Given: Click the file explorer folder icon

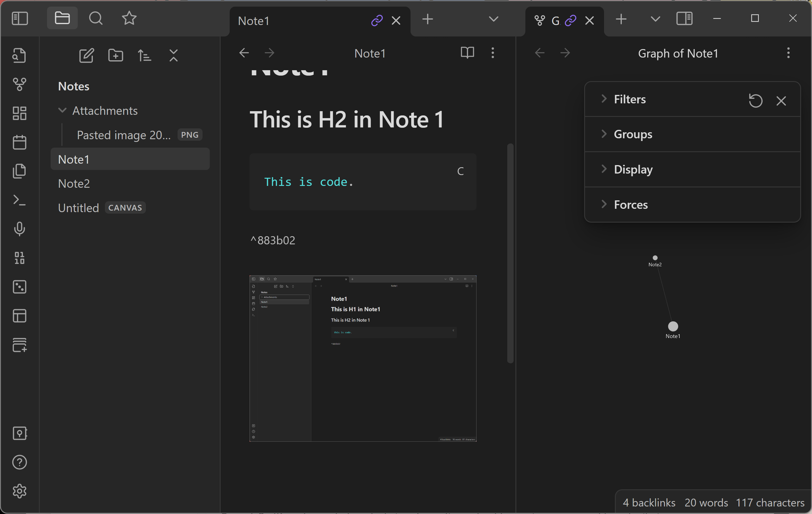Looking at the screenshot, I should (x=63, y=18).
